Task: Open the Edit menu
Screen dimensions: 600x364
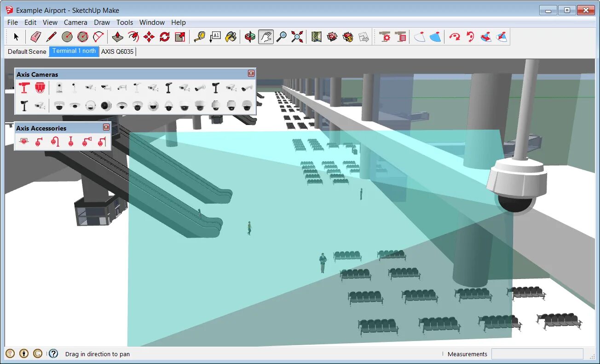Action: point(30,22)
